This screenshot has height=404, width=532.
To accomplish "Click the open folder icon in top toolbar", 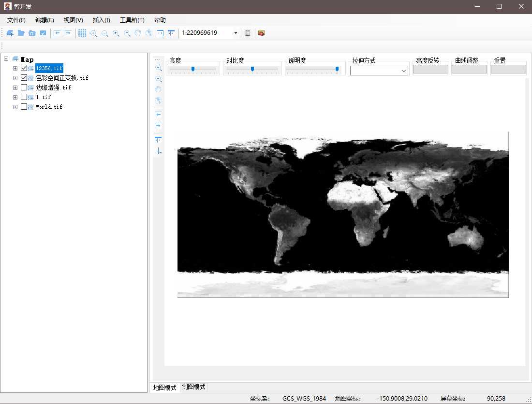I will (21, 33).
